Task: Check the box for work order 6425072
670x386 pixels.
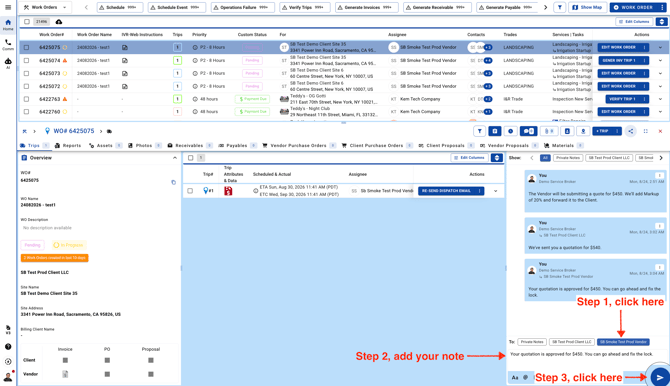Action: point(26,86)
